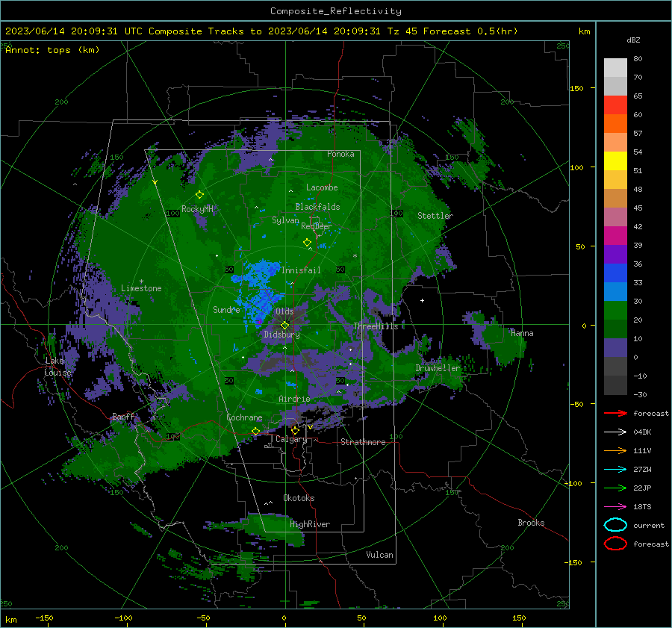The width and height of the screenshot is (672, 628).
Task: Click the cyan current ellipse icon
Action: [x=615, y=525]
